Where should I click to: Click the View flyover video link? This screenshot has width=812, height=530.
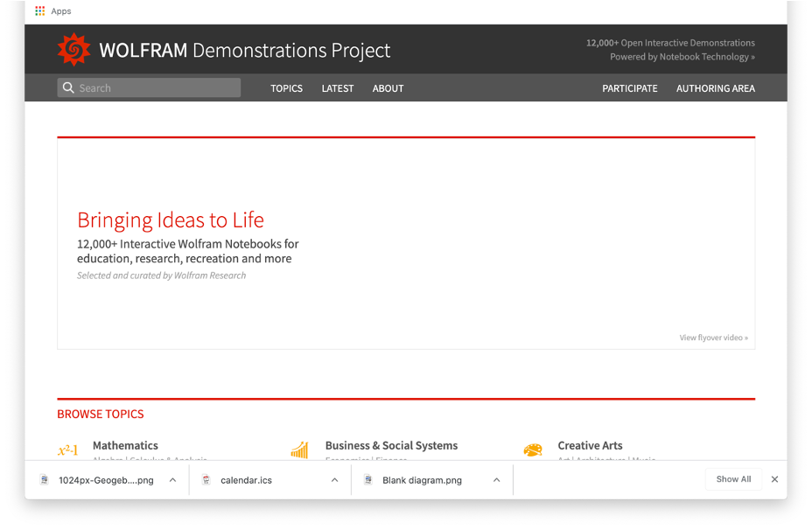713,338
